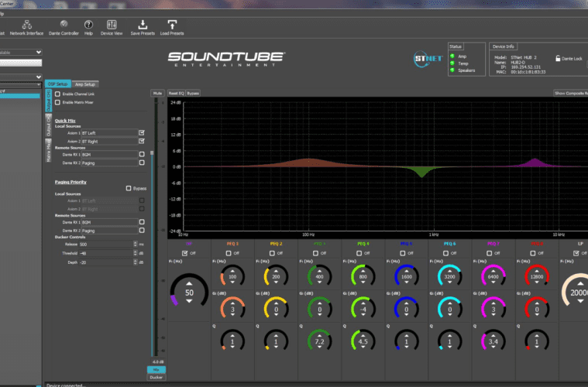Click the Ducker button below the fader
This screenshot has height=387, width=588.
(156, 377)
